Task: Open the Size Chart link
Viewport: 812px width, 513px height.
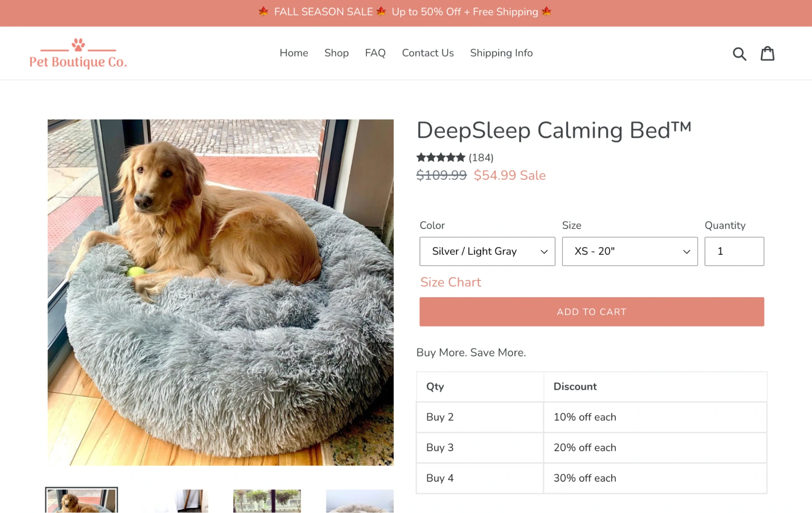Action: (x=450, y=282)
